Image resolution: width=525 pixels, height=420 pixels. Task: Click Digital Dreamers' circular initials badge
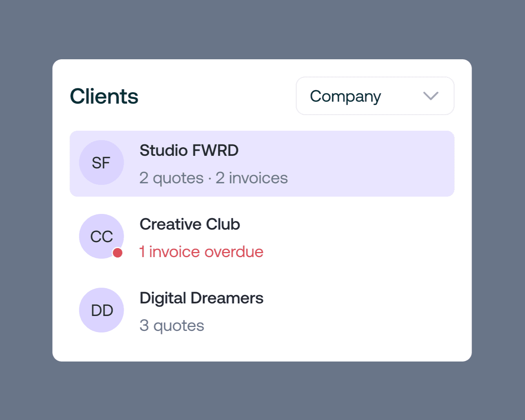point(101,310)
